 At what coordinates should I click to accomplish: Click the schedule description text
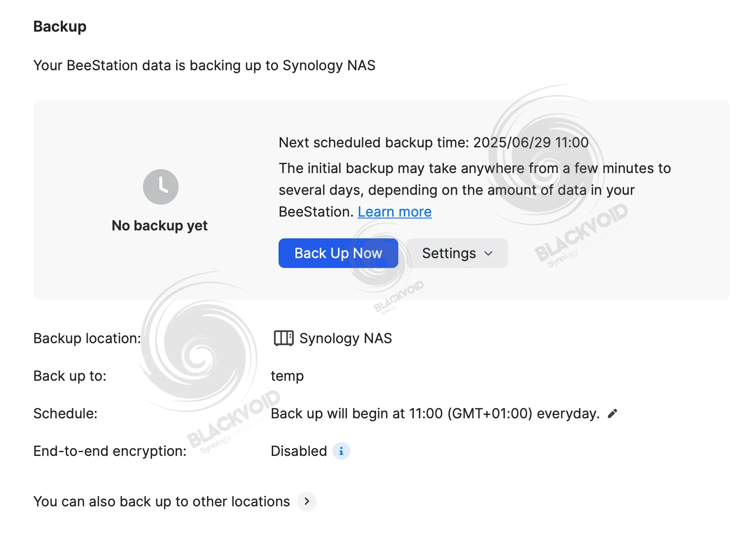435,414
